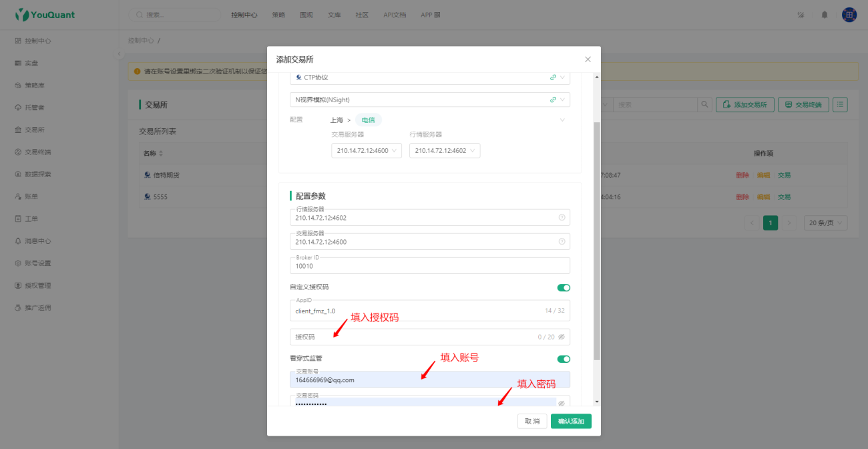Viewport: 868px width, 449px height.
Task: Cancel the dialog with 取消 button
Action: [x=532, y=421]
